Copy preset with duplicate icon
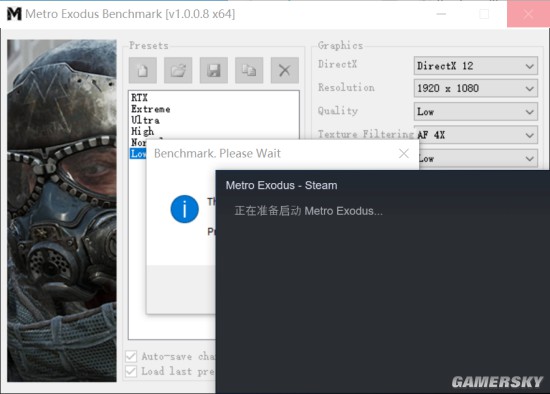Image resolution: width=550 pixels, height=394 pixels. point(249,70)
